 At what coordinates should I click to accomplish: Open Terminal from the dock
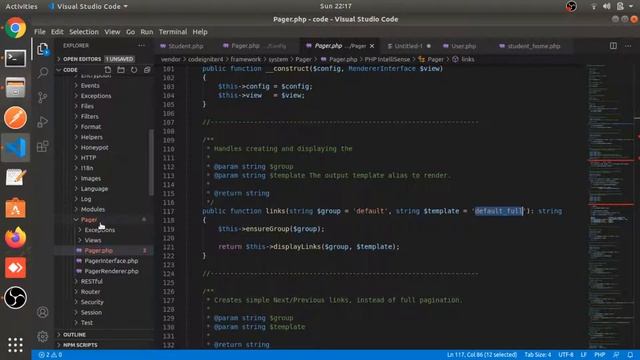click(16, 58)
